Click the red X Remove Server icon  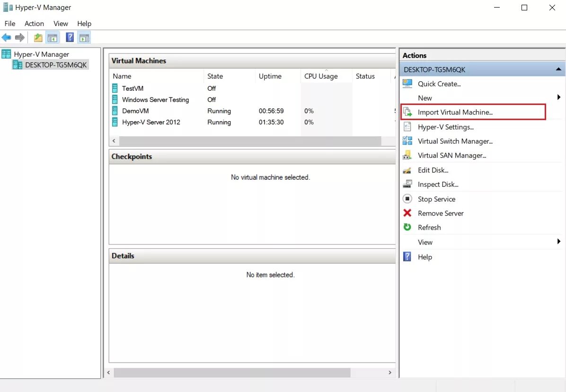(407, 213)
